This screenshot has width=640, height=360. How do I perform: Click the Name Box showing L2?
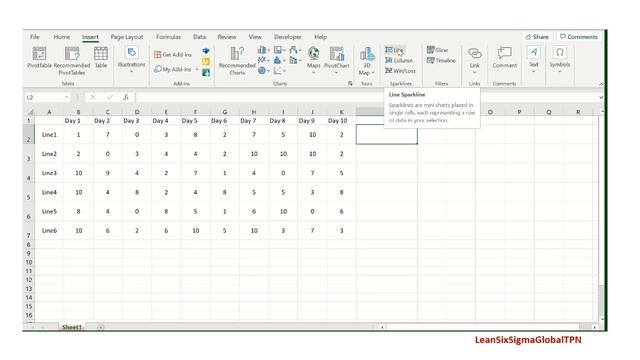(x=44, y=97)
